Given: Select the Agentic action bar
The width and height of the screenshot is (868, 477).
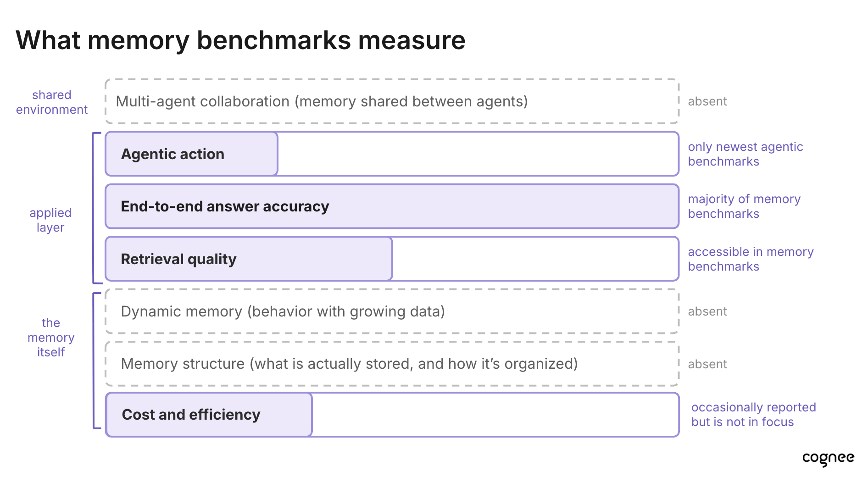Looking at the screenshot, I should pyautogui.click(x=191, y=154).
